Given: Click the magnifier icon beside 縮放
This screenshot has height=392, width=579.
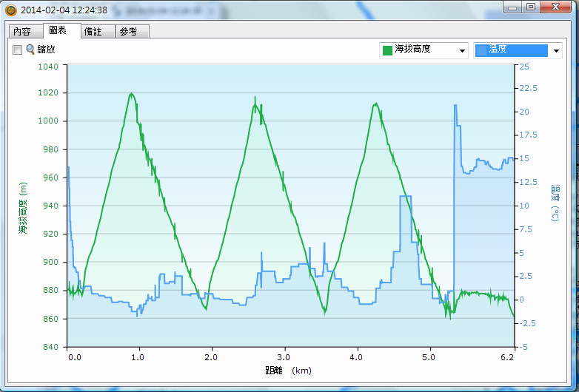Looking at the screenshot, I should [30, 50].
